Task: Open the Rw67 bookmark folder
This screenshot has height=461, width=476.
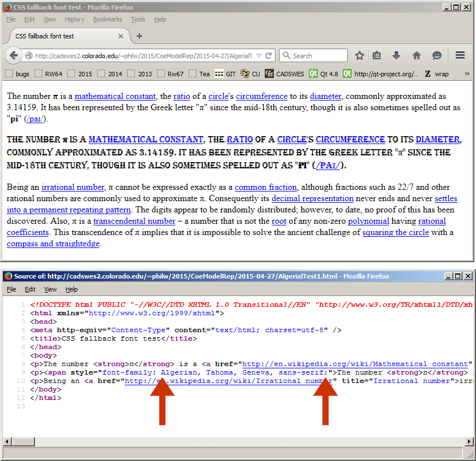Action: [x=171, y=74]
